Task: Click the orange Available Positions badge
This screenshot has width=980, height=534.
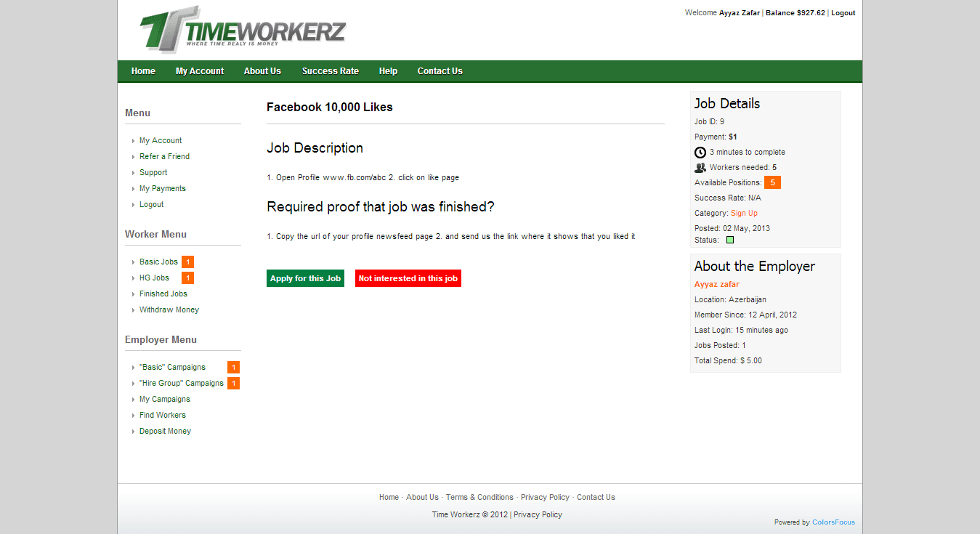Action: coord(772,182)
